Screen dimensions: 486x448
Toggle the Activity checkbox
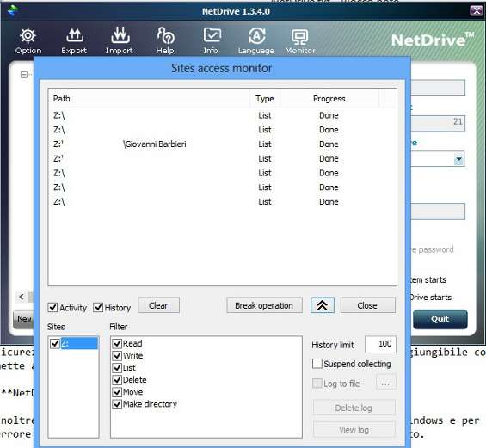pyautogui.click(x=52, y=307)
